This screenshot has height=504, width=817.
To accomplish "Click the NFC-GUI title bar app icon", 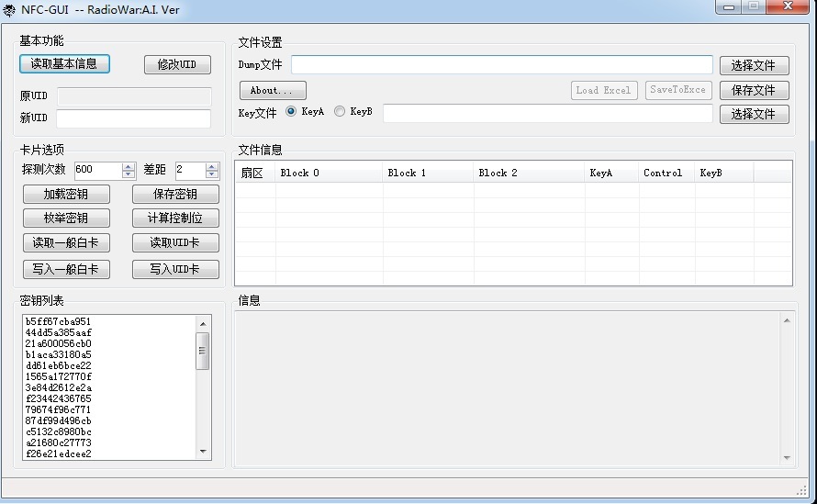I will [x=9, y=10].
